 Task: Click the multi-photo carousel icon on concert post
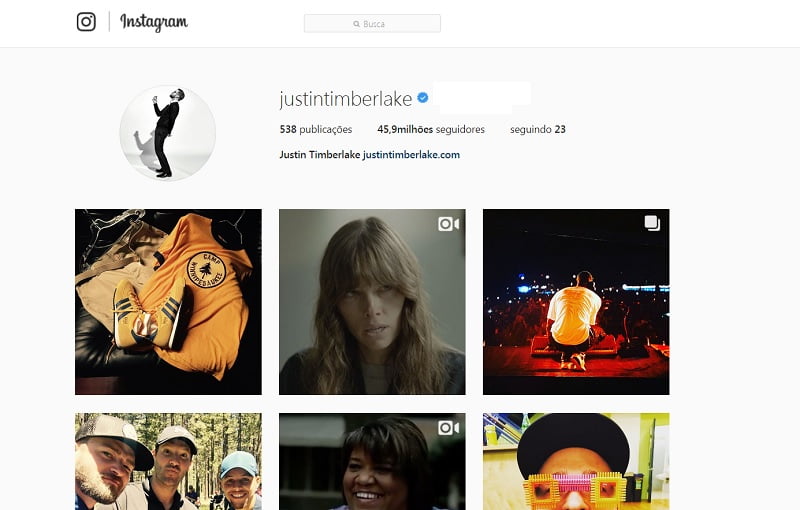tap(652, 223)
